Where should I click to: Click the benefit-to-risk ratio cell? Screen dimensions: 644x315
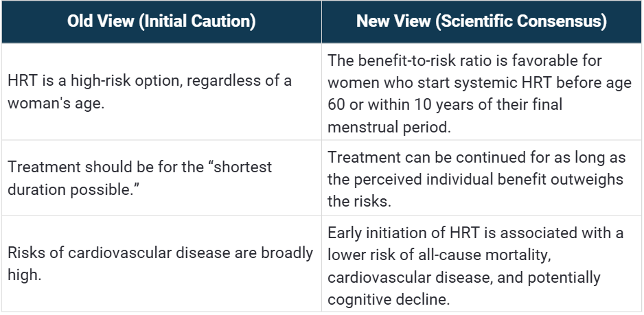click(x=481, y=93)
